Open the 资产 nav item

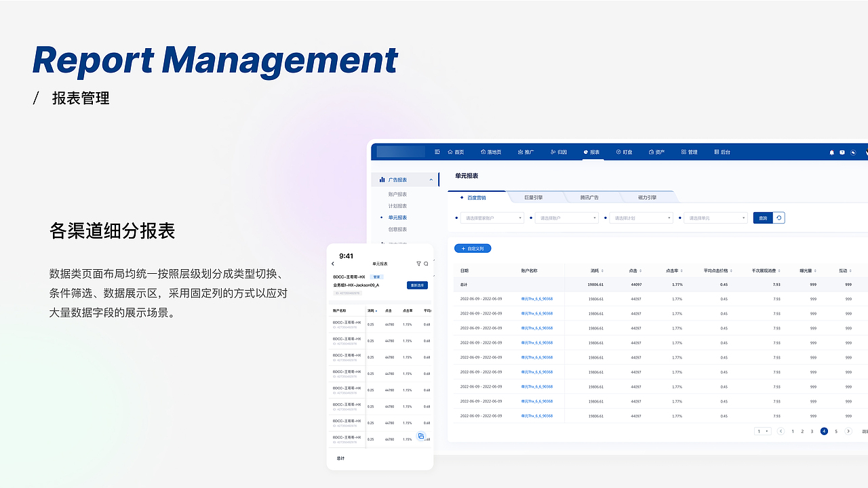click(657, 152)
